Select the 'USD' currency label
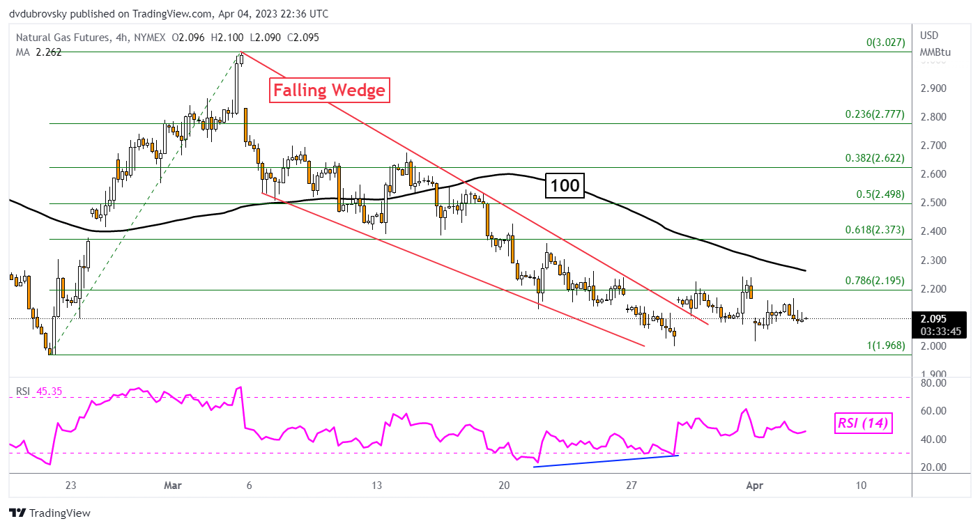 click(x=929, y=36)
